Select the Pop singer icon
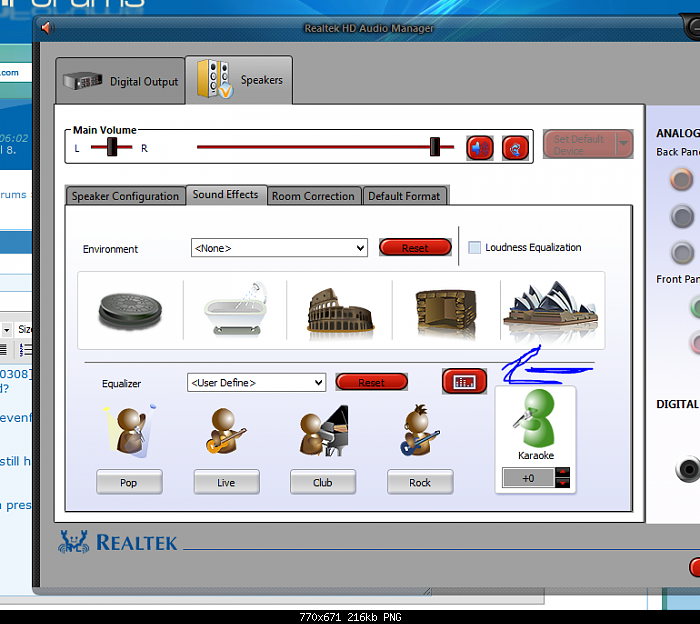This screenshot has width=700, height=624. [x=129, y=431]
